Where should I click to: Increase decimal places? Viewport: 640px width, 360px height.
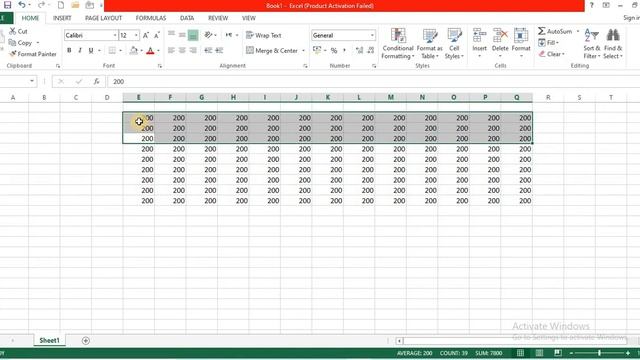[x=359, y=50]
